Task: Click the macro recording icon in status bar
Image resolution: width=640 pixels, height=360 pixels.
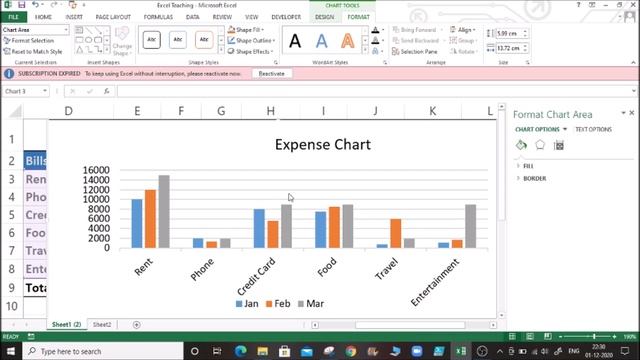Action: [31, 337]
